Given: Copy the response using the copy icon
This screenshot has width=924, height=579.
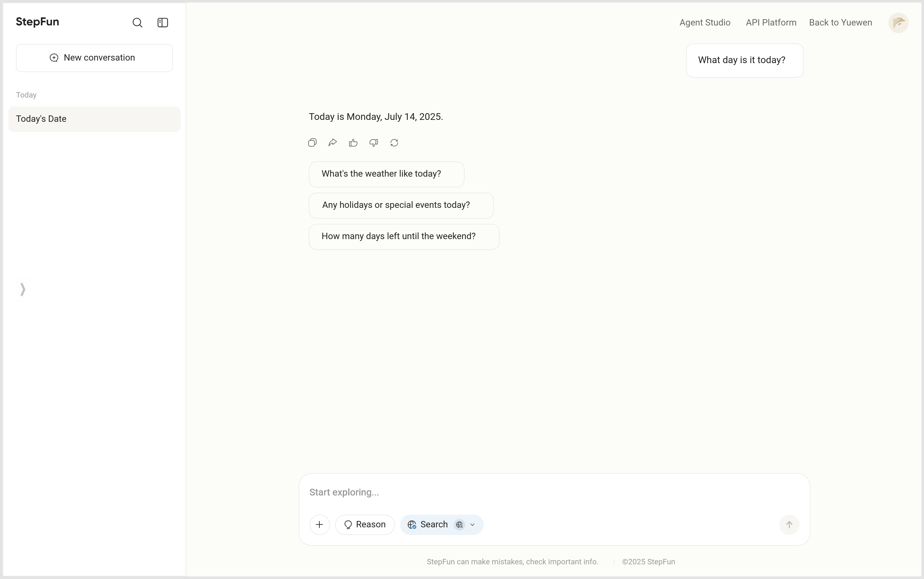Looking at the screenshot, I should point(312,143).
